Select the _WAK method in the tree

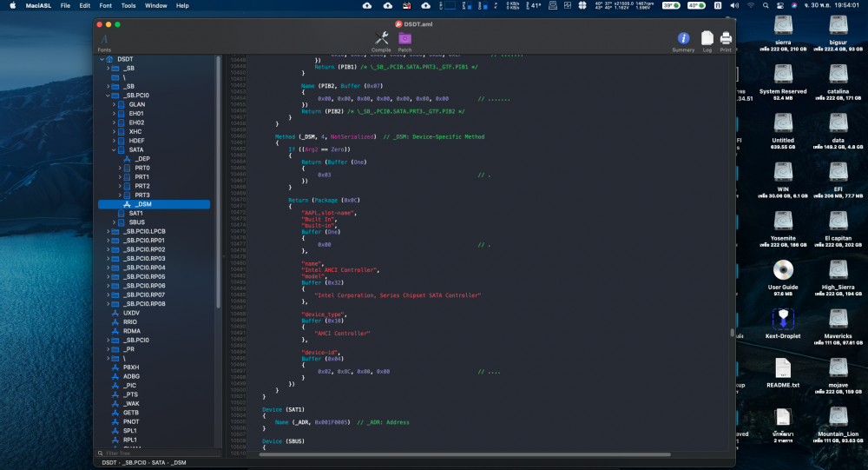coord(131,403)
